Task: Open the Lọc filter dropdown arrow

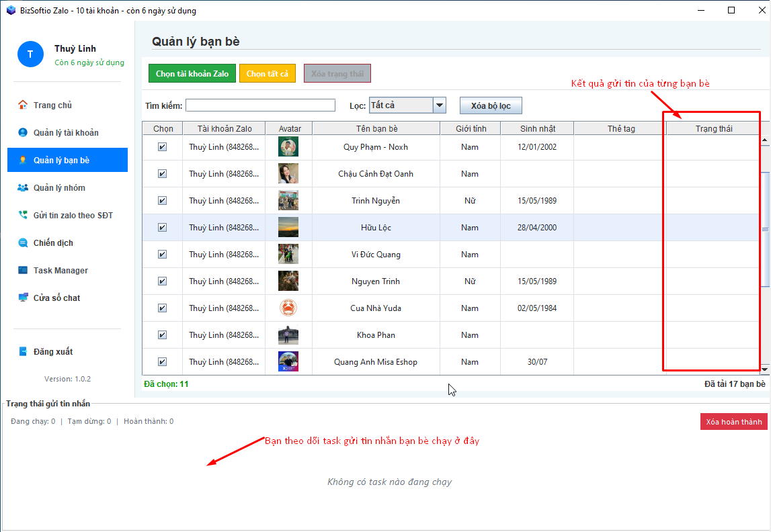Action: pyautogui.click(x=440, y=105)
